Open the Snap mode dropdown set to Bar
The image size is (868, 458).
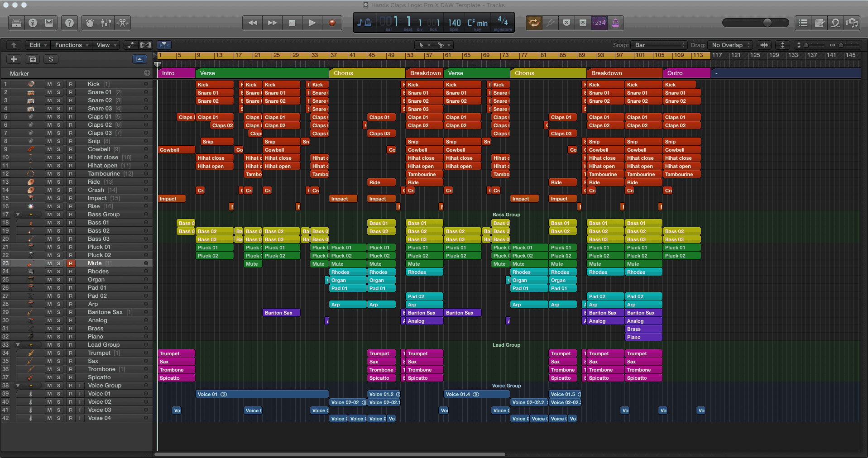[x=659, y=45]
